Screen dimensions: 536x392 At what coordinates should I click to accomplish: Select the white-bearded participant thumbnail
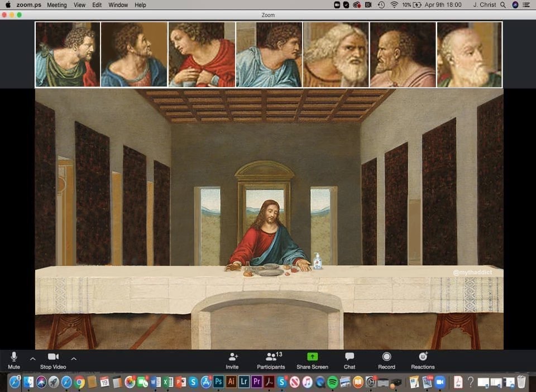point(336,55)
